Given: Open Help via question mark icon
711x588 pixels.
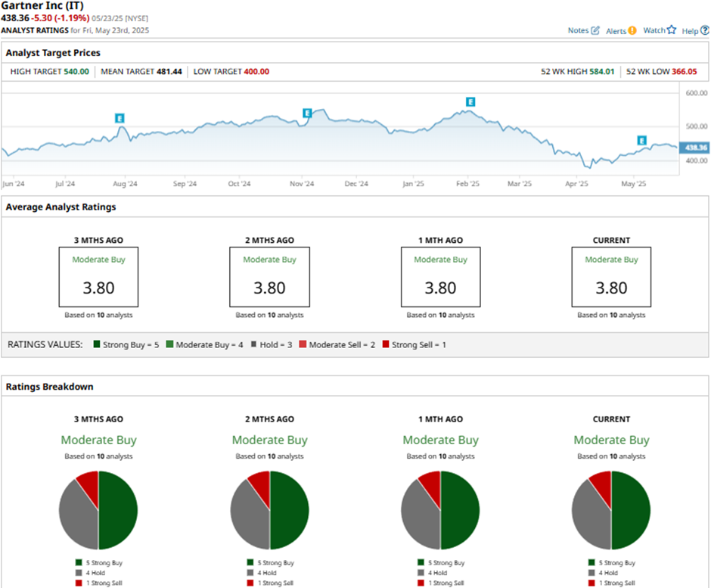Looking at the screenshot, I should [x=705, y=30].
